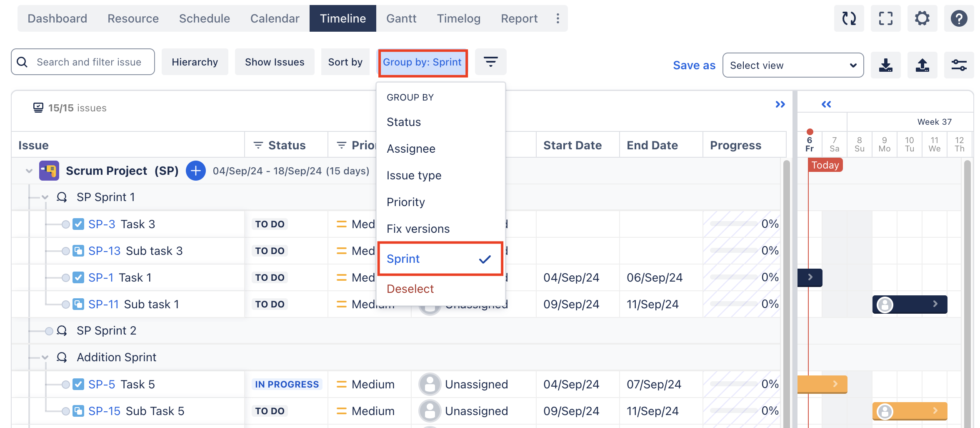980x428 pixels.
Task: Toggle the circle marker beside SP-5 Task 5
Action: 66,385
